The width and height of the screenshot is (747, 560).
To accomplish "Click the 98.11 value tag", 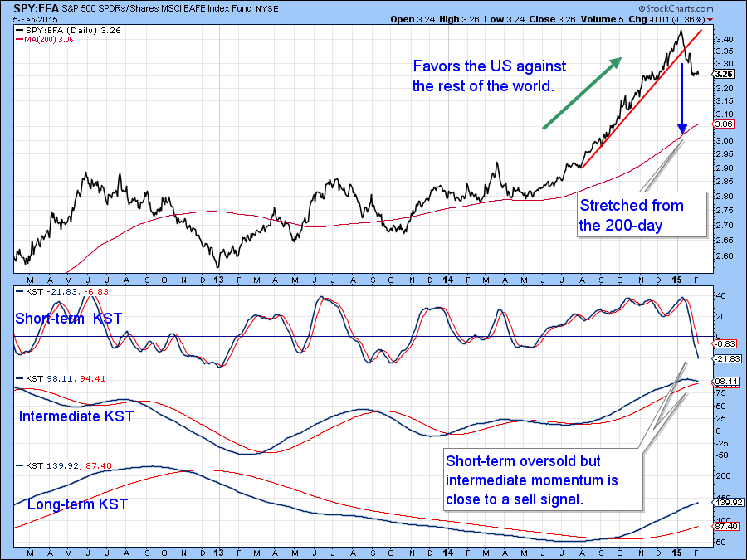I will click(x=726, y=382).
